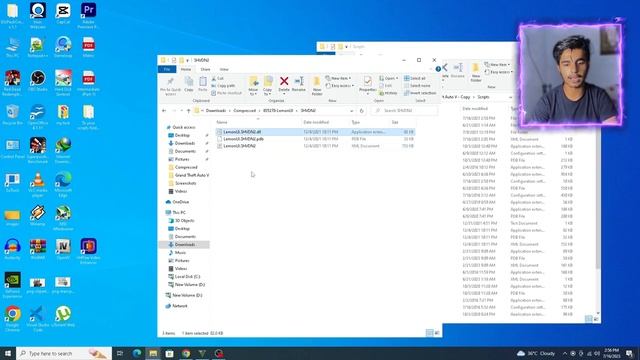The height and width of the screenshot is (360, 640).
Task: Switch to the Share ribbon tab
Action: pos(205,69)
